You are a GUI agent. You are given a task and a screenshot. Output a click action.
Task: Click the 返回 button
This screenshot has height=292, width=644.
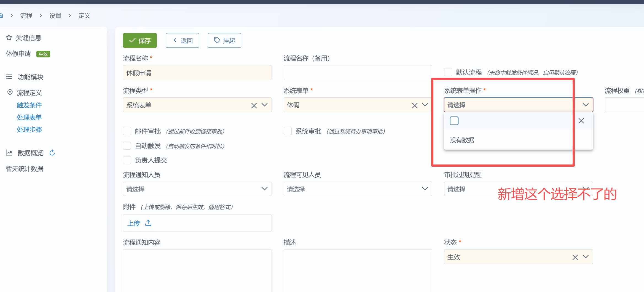[x=182, y=41]
